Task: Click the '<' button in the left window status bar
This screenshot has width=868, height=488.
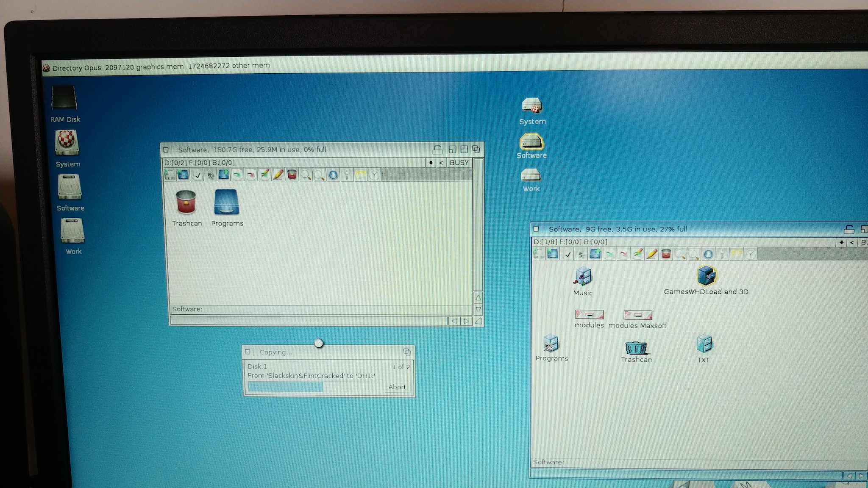Action: (x=441, y=163)
